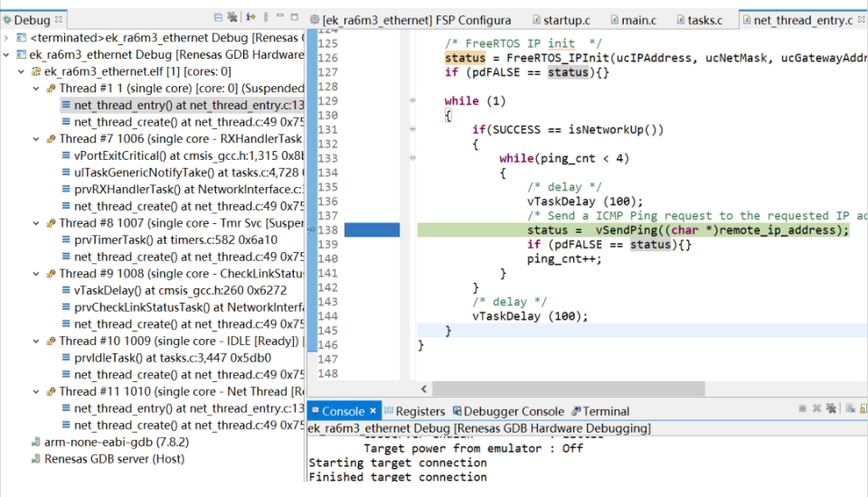Fold the isNetworkUp if block
This screenshot has height=497, width=868.
point(412,129)
